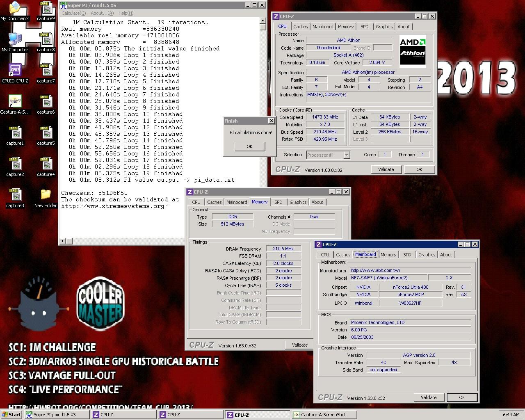Open the Start menu

click(11, 415)
